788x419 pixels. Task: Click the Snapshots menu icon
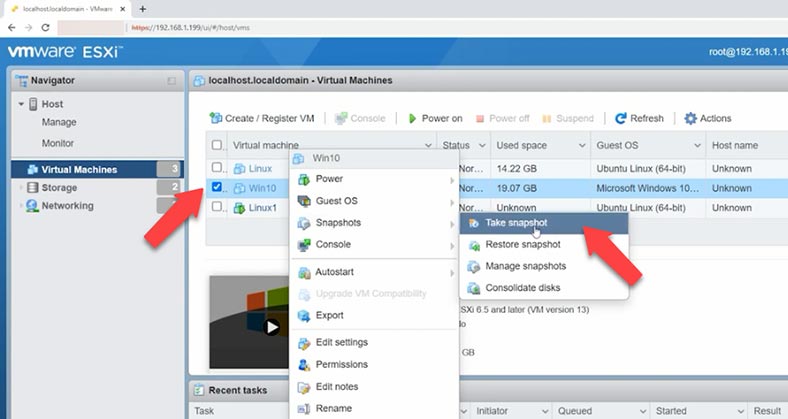point(304,223)
